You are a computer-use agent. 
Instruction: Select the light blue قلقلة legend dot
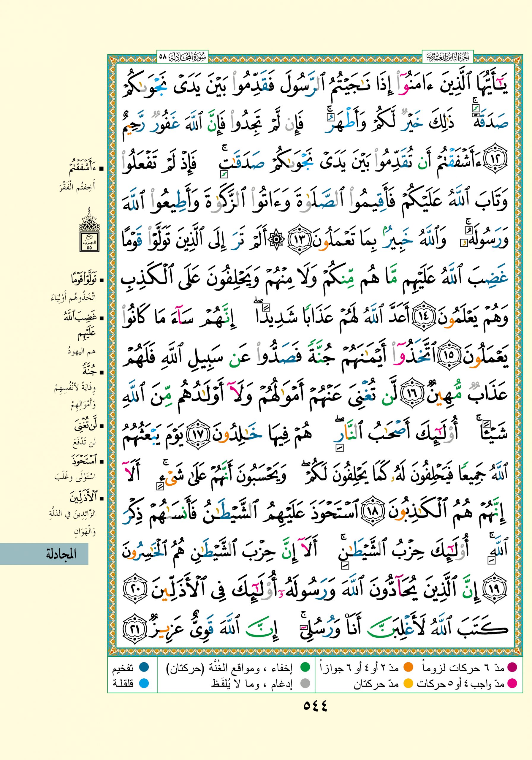pos(143,683)
